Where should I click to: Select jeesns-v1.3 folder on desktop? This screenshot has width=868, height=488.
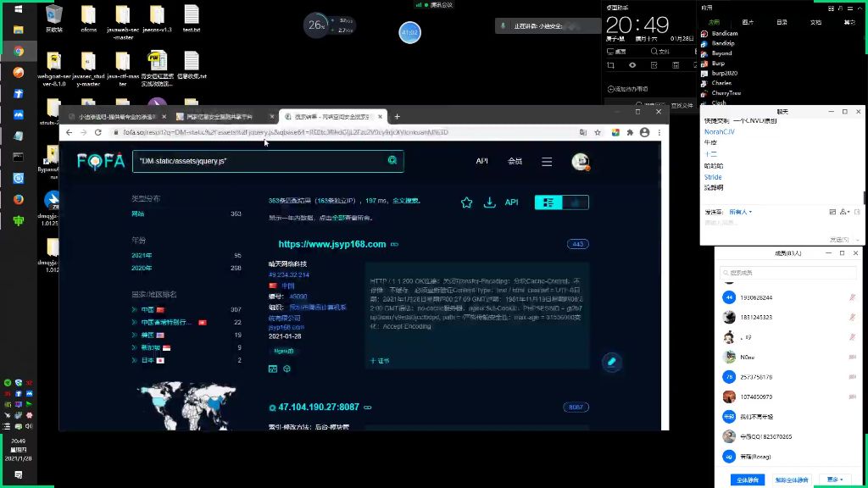pos(157,19)
